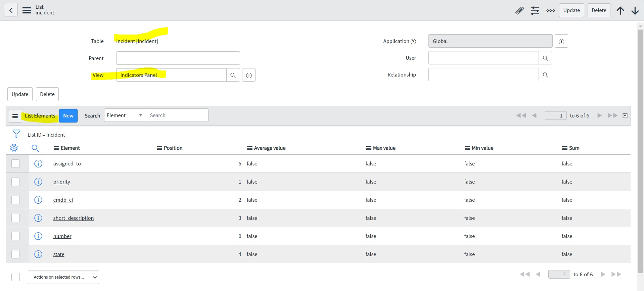Open the short_description element link

click(73, 218)
